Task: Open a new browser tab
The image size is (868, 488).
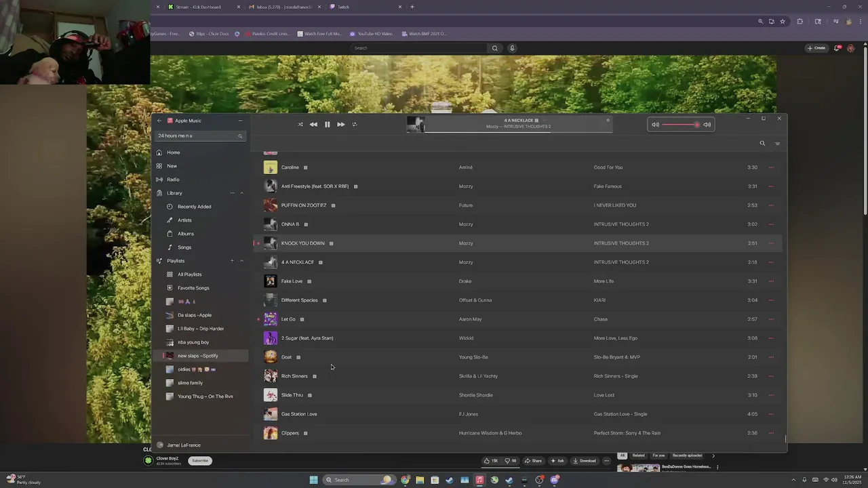Action: (x=412, y=7)
